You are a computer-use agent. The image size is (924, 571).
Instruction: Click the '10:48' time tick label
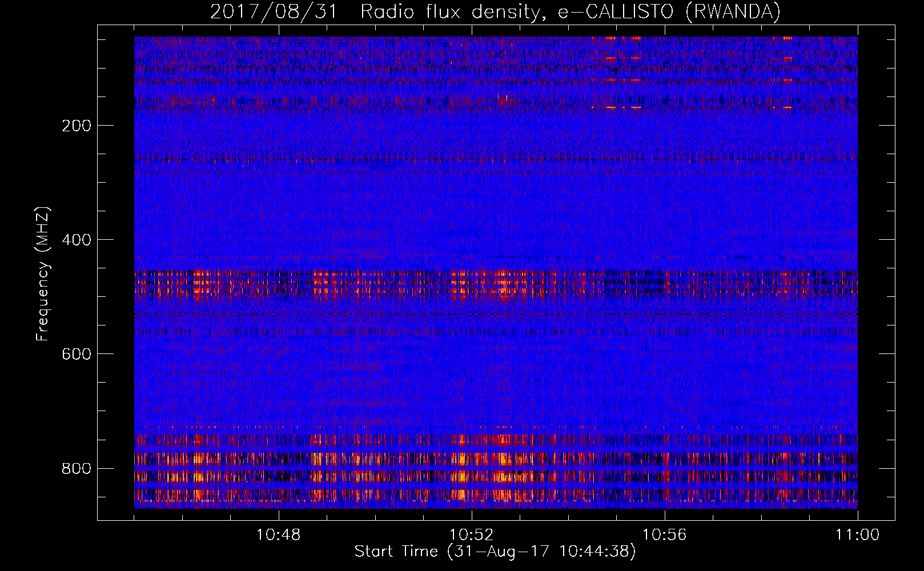coord(278,535)
